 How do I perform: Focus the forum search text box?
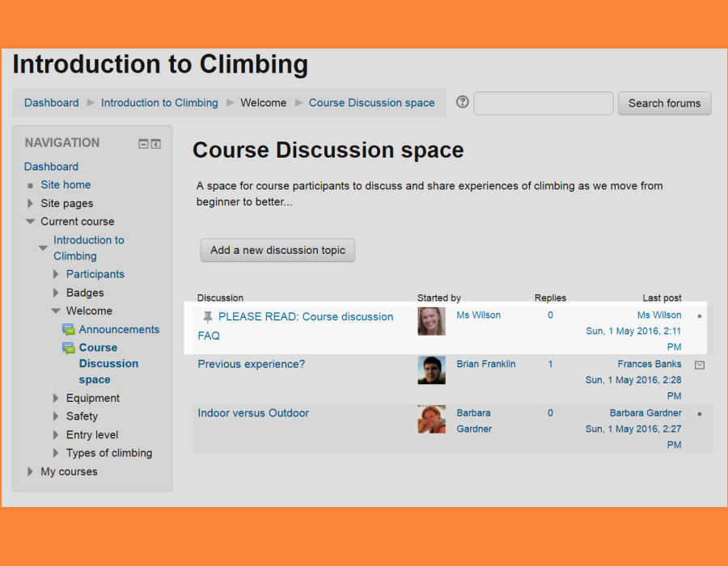[543, 103]
